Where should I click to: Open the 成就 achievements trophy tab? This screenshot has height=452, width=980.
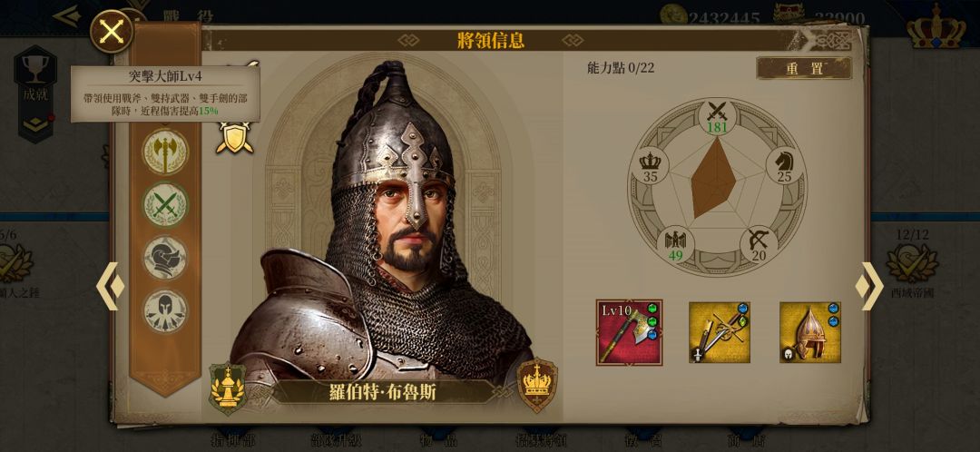tap(35, 93)
